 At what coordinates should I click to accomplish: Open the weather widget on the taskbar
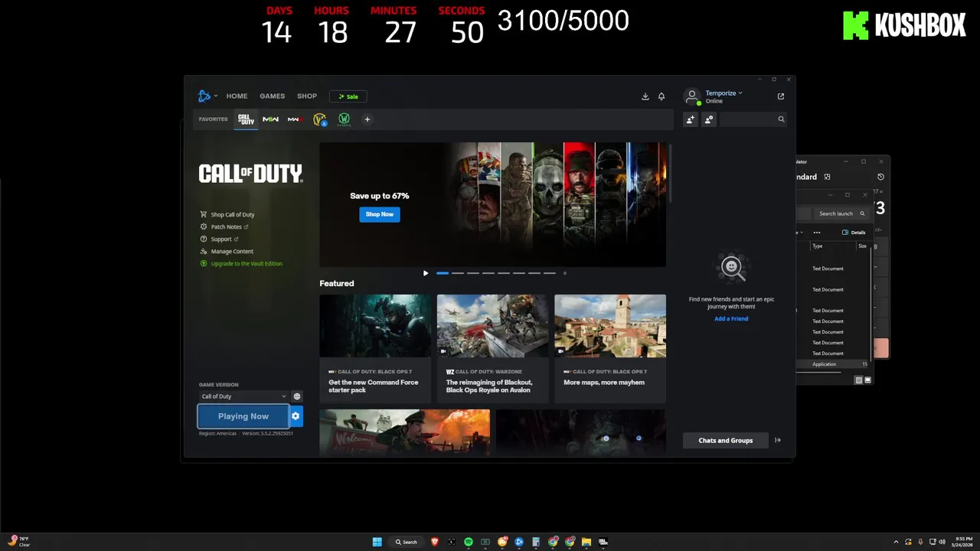coord(18,542)
